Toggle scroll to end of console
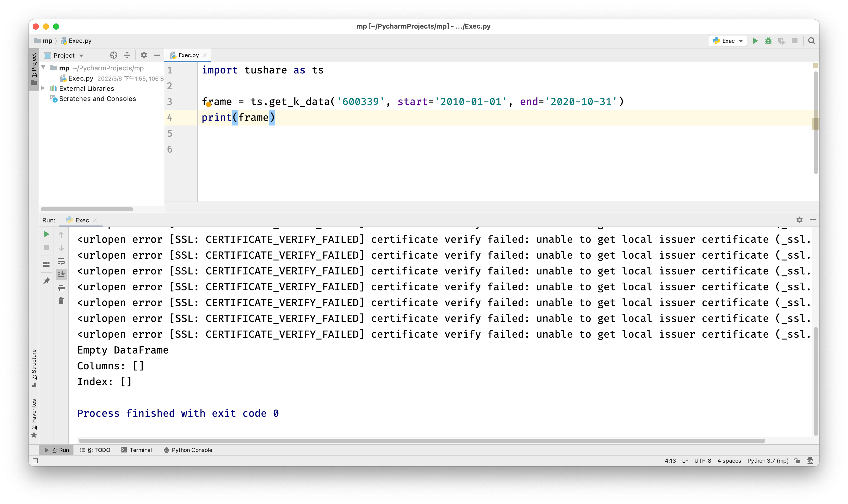Image resolution: width=848 pixels, height=504 pixels. tap(61, 274)
